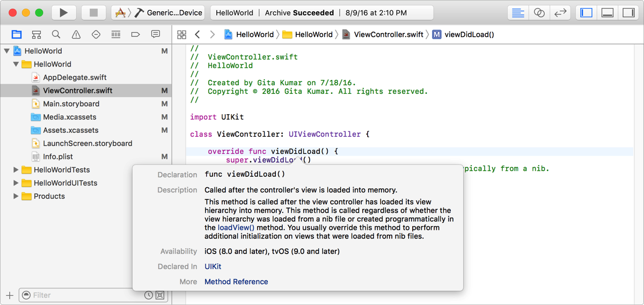
Task: Open the Version editor
Action: [560, 13]
